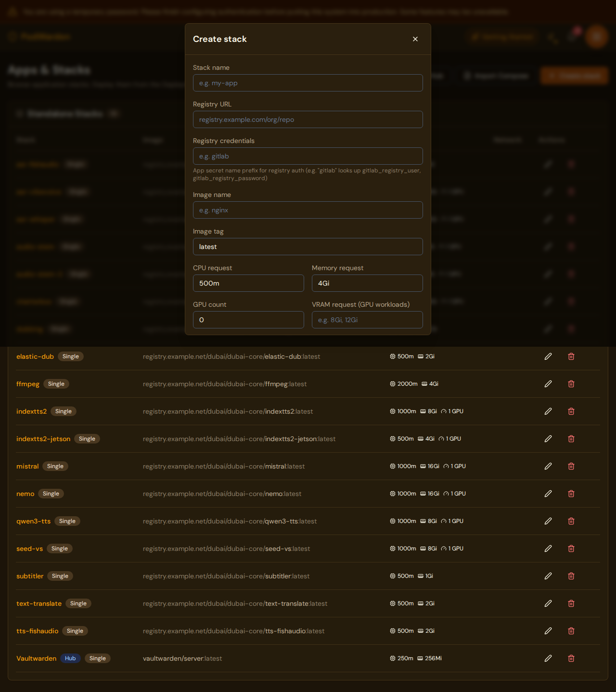Delete the mistral stack via trash icon
The width and height of the screenshot is (616, 692).
click(571, 466)
